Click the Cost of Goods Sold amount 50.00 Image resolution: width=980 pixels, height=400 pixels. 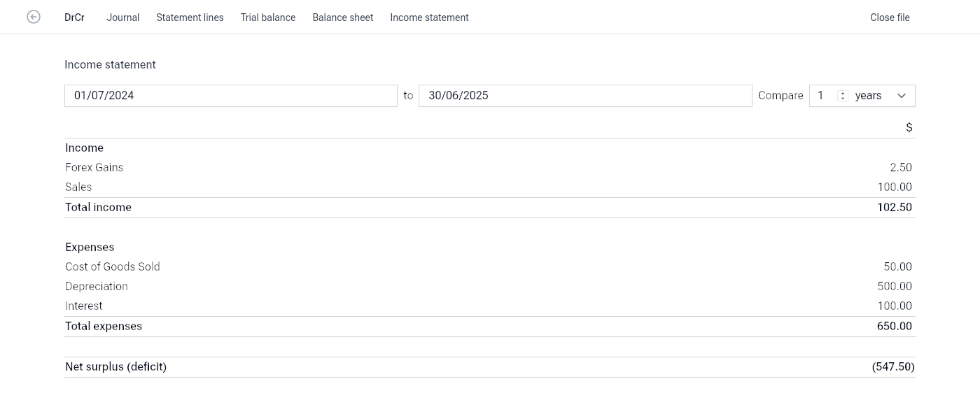(x=898, y=266)
